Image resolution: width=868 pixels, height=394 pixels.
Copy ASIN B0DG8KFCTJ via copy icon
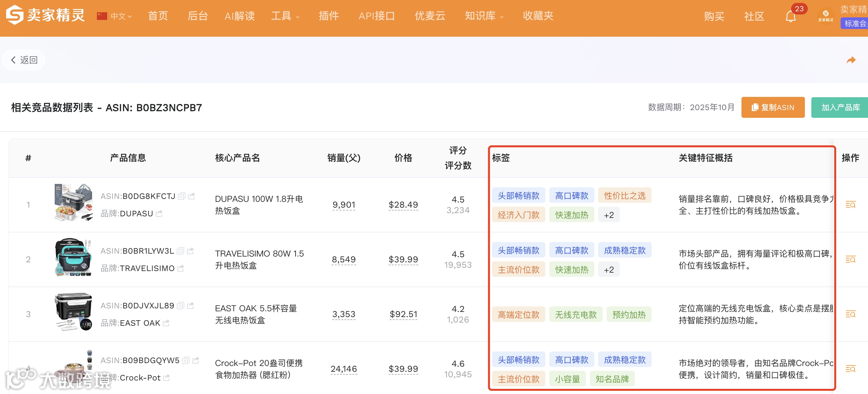182,196
